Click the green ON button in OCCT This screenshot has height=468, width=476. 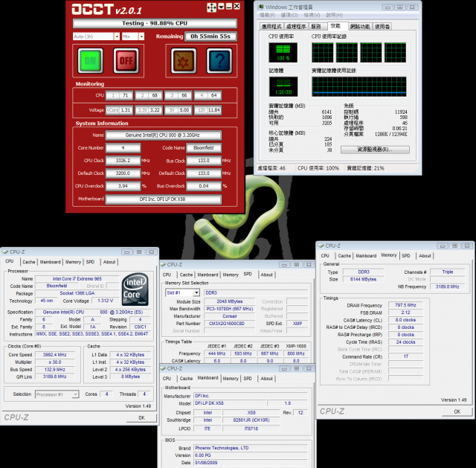coord(90,60)
